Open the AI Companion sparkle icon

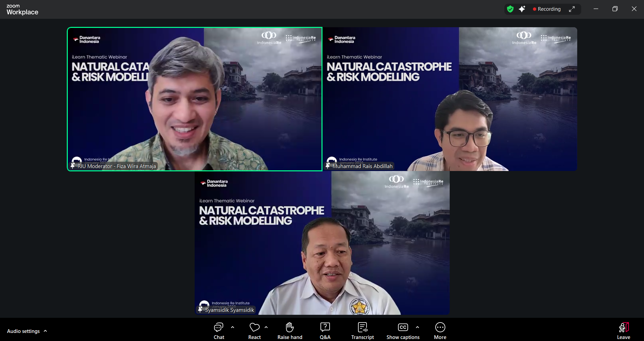[522, 9]
